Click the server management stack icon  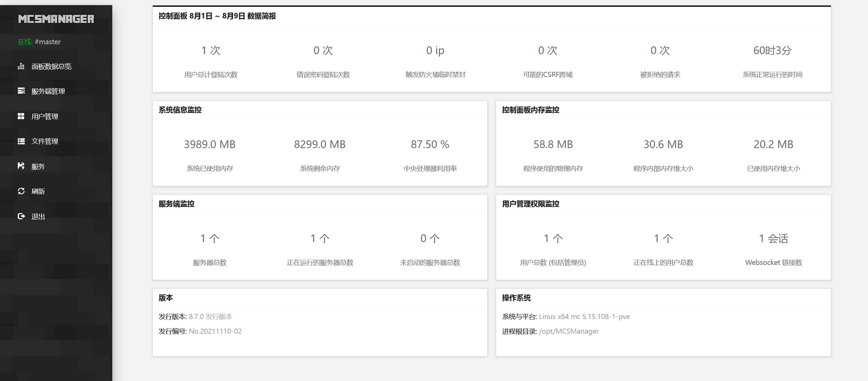coord(21,91)
